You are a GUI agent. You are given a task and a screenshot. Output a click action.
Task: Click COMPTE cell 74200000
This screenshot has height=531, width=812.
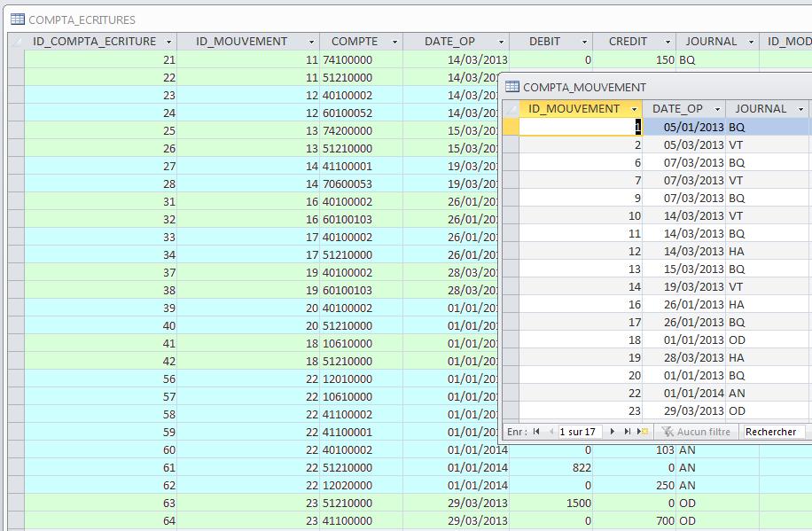click(362, 130)
